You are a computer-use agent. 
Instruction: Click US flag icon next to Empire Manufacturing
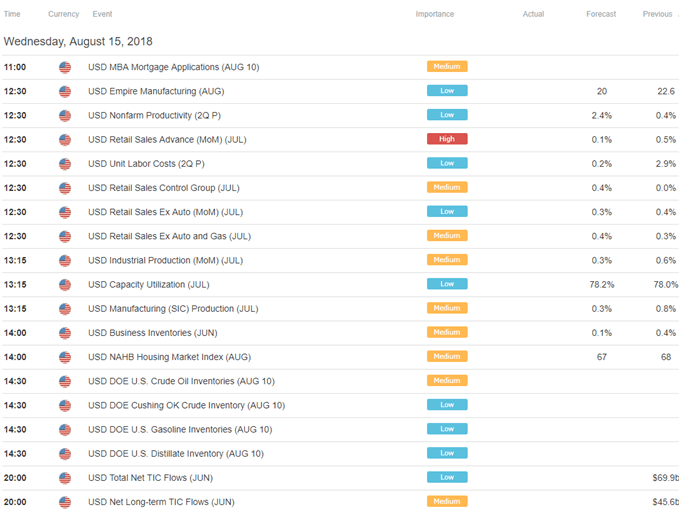(65, 91)
